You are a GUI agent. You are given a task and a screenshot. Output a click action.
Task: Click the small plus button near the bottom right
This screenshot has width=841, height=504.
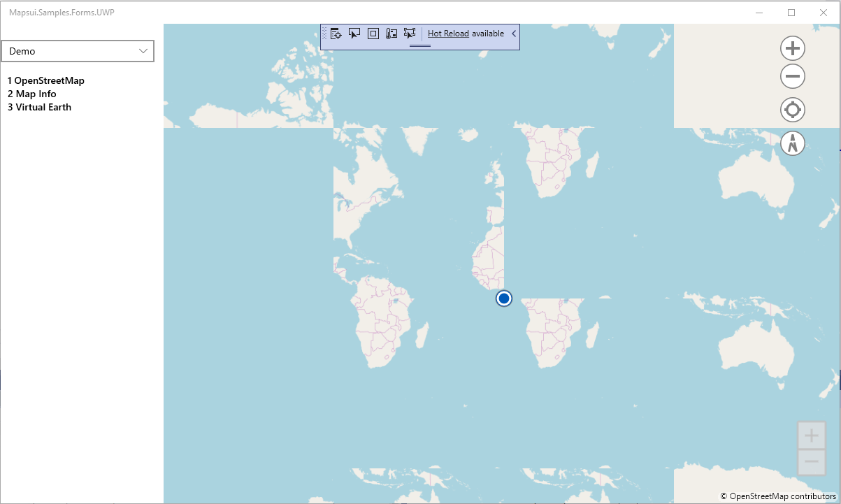tap(811, 434)
